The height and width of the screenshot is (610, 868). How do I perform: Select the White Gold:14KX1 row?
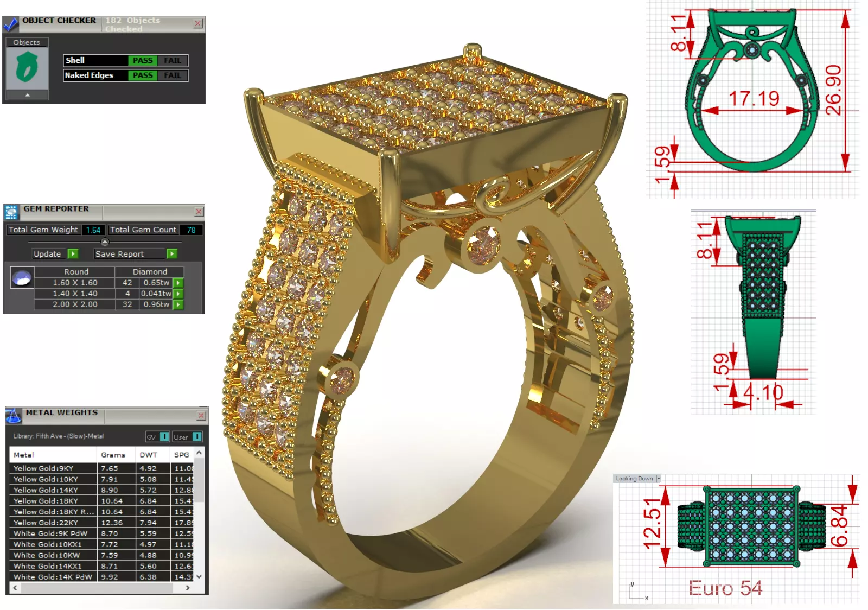101,566
